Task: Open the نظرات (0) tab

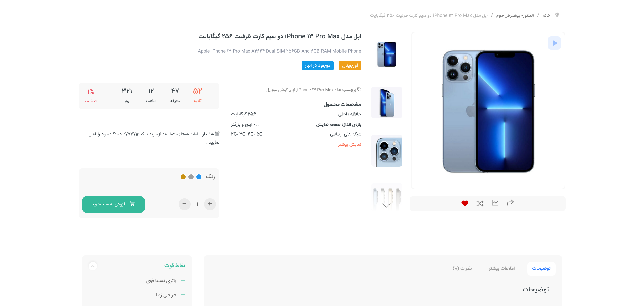Action: (x=462, y=268)
